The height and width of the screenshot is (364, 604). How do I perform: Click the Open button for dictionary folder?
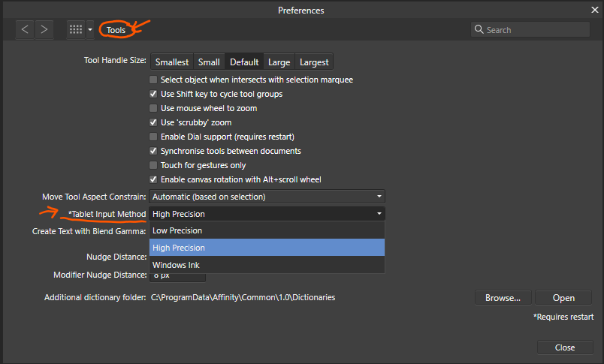coord(563,298)
